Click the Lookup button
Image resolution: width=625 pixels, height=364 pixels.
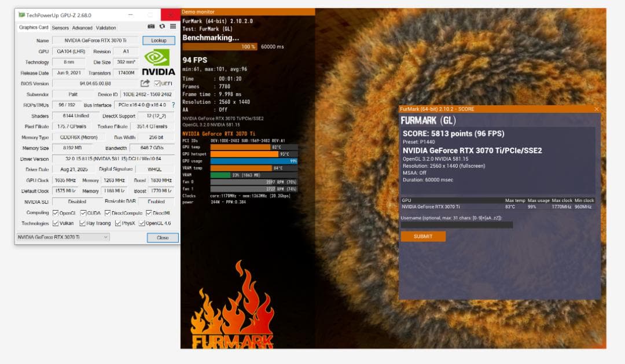(158, 40)
